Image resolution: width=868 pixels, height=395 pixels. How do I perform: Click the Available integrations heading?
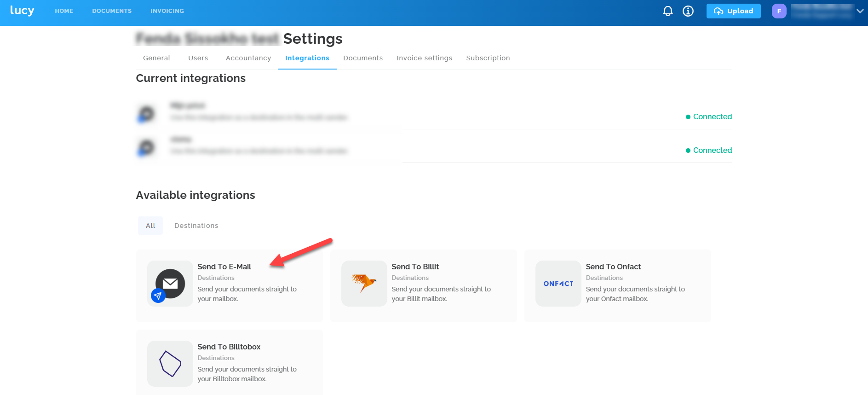(x=195, y=195)
